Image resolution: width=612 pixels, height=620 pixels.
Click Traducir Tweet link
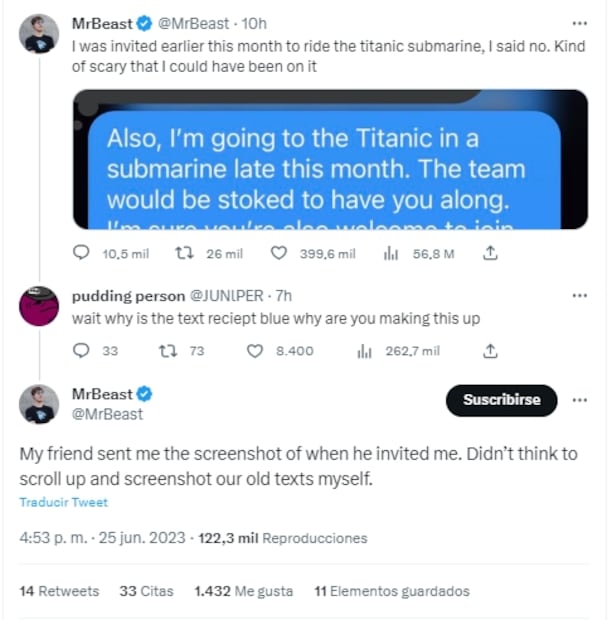[63, 502]
